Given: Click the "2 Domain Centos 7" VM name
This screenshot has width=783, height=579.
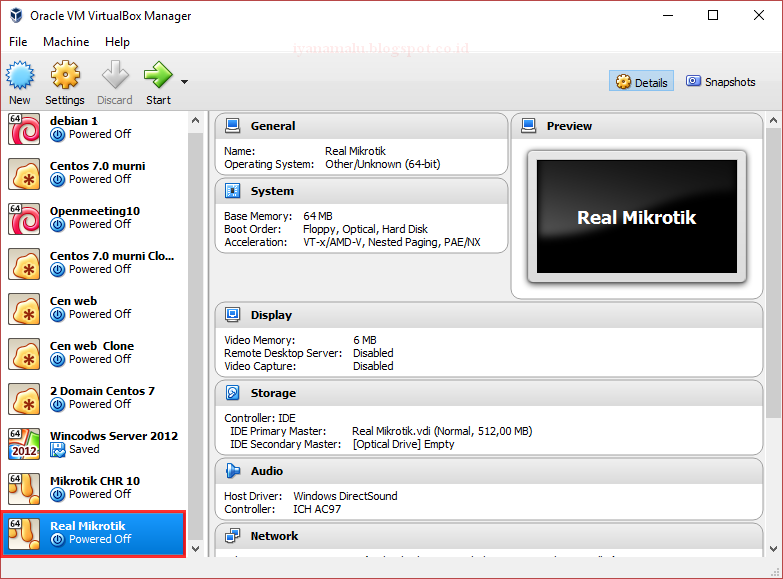Looking at the screenshot, I should [x=102, y=391].
